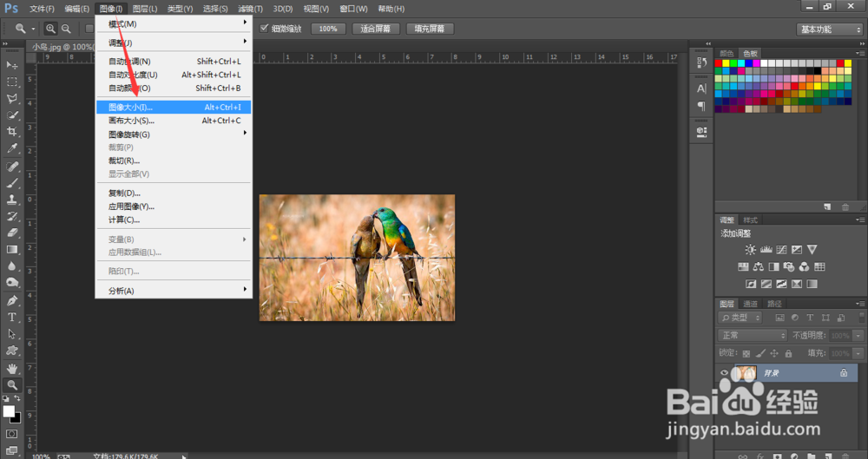Expand the Image Rotation (G) submenu
Image resolution: width=868 pixels, height=459 pixels.
[x=174, y=134]
